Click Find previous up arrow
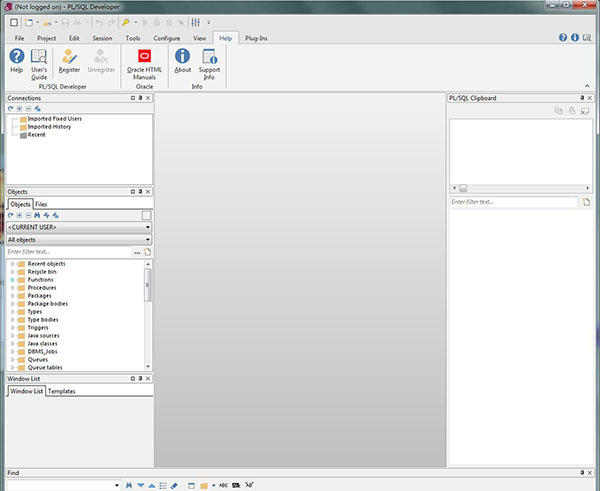The height and width of the screenshot is (491, 600). [152, 485]
